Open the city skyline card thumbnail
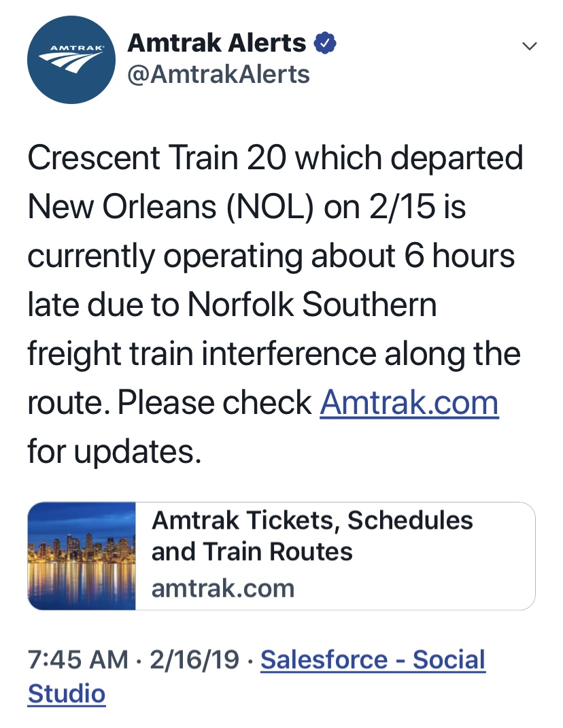The height and width of the screenshot is (728, 563). tap(82, 556)
